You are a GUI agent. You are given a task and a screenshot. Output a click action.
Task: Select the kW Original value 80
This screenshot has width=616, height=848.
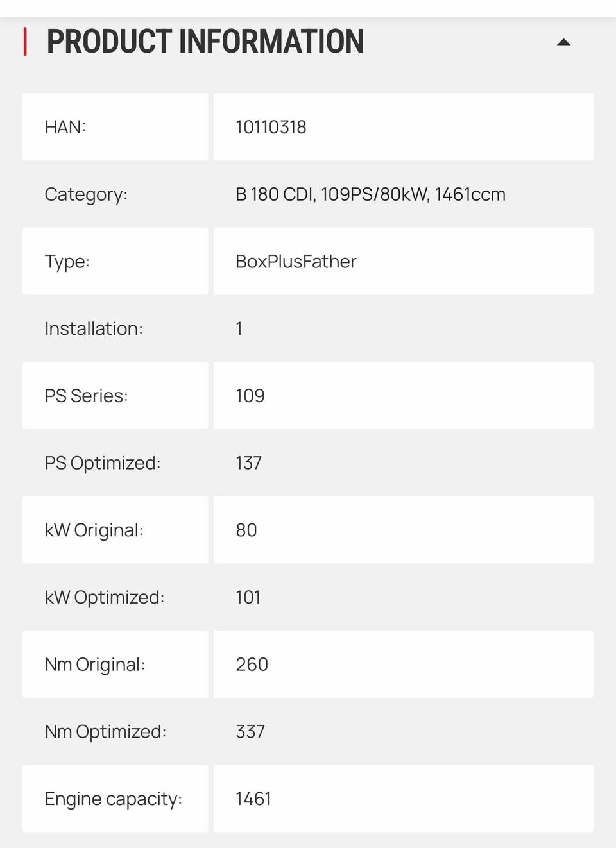pyautogui.click(x=246, y=530)
